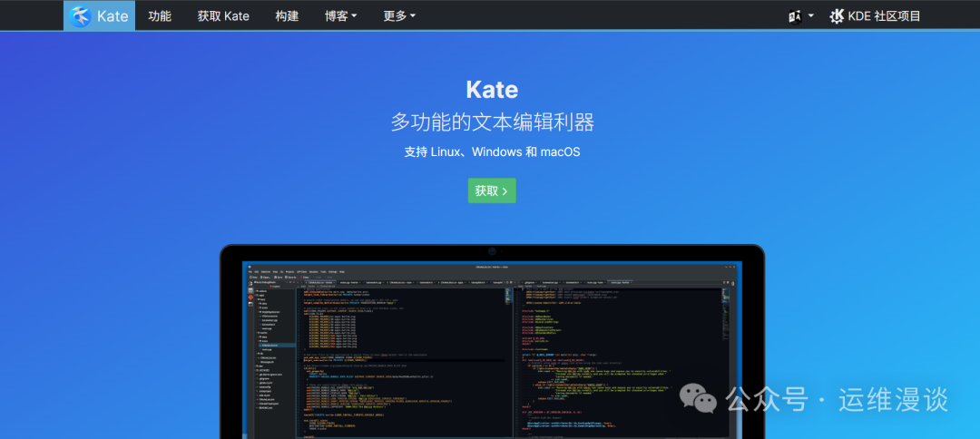The width and height of the screenshot is (980, 439).
Task: Open the 功能 navigation item
Action: point(160,15)
